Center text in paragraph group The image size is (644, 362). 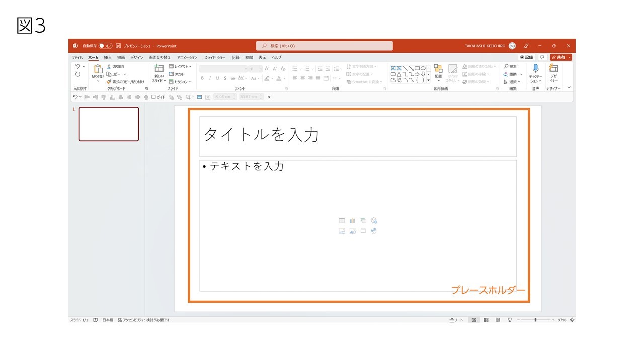click(303, 78)
